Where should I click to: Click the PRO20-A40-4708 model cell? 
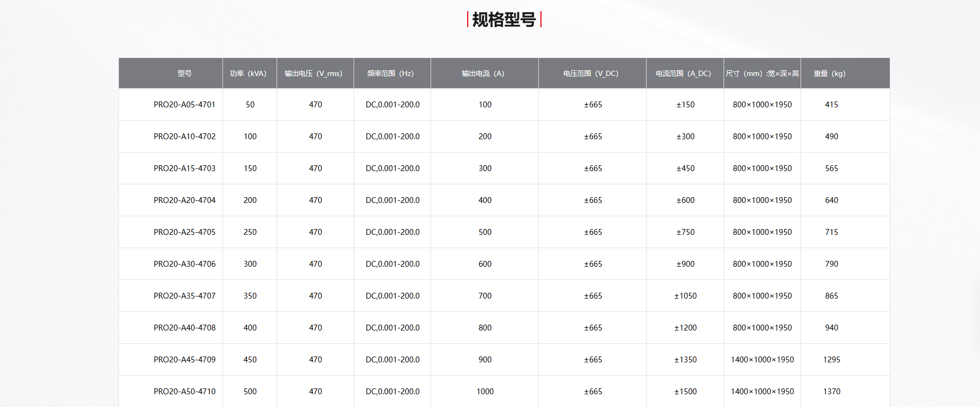(x=185, y=328)
